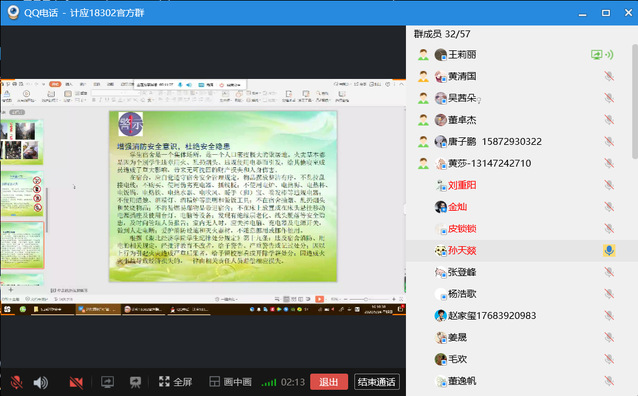Viewport: 638px width, 396px height.
Task: Click the avatar of 金灿
Action: (441, 207)
